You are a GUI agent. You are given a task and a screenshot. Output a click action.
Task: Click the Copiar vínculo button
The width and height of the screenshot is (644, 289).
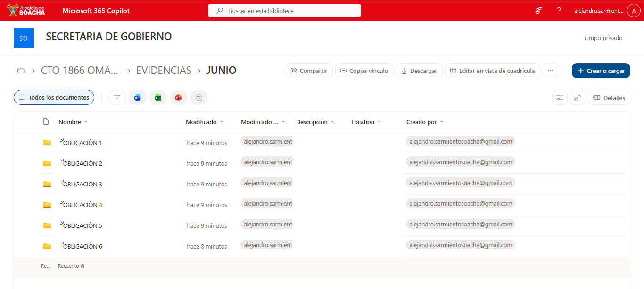click(364, 71)
